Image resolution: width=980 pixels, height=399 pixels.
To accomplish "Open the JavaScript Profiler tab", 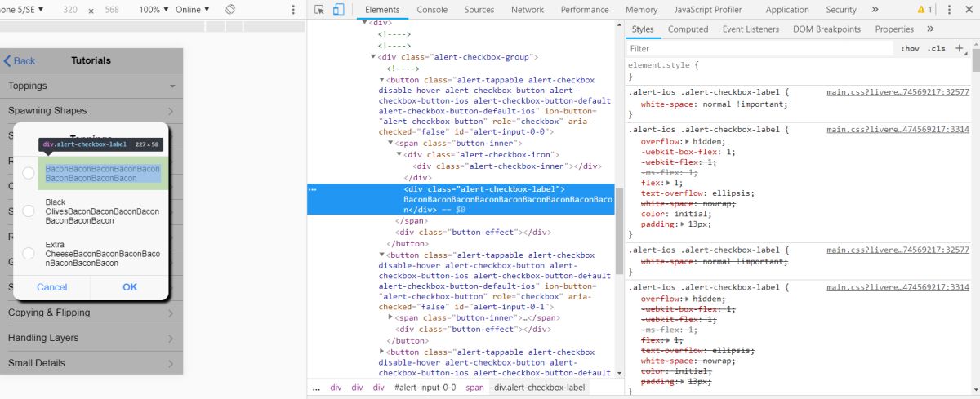I will [x=708, y=10].
